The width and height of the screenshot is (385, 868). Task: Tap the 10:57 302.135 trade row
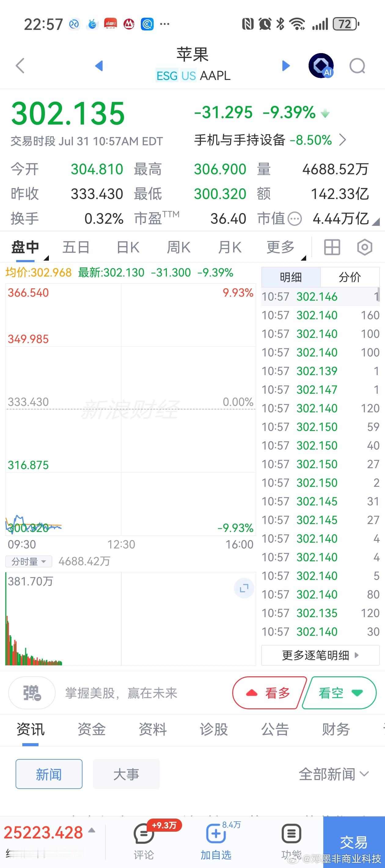[x=321, y=613]
